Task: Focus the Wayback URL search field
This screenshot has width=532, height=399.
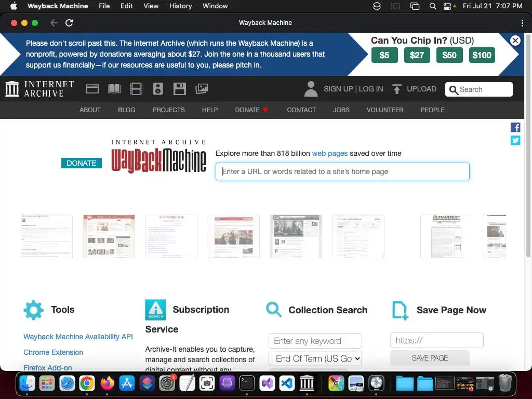Action: (342, 171)
